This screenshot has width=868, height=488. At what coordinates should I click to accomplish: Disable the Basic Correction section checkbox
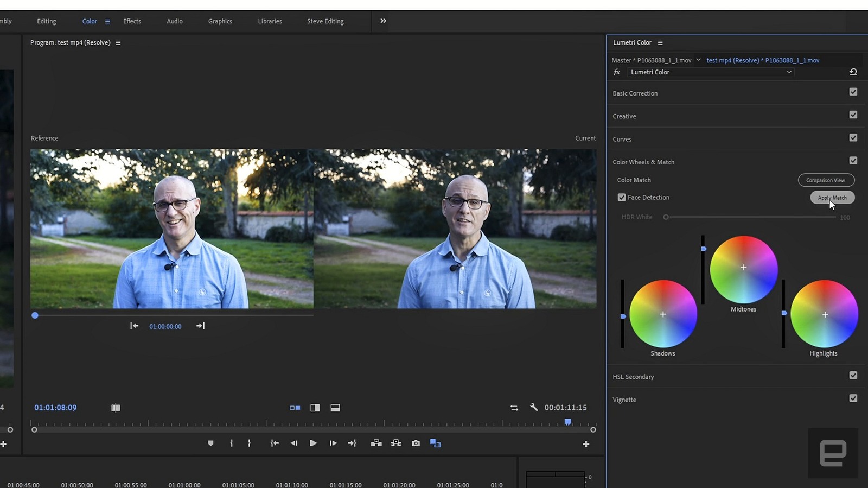click(853, 92)
